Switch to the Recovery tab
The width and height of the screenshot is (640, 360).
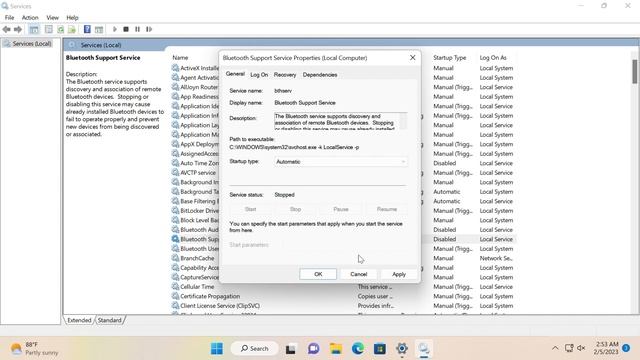click(285, 75)
